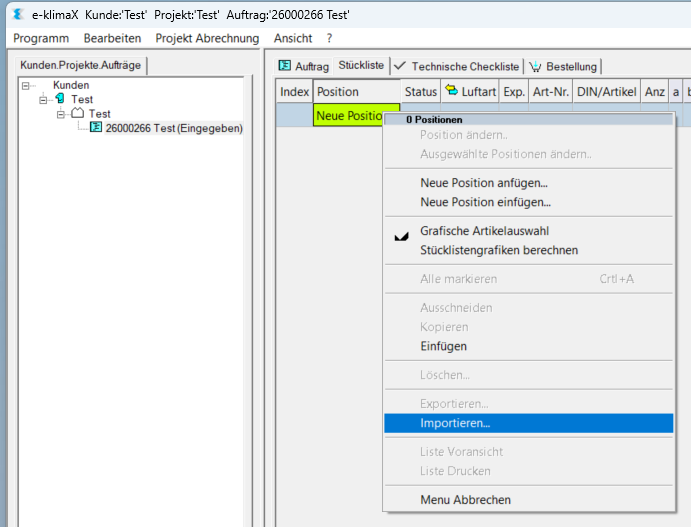
Task: Select the Test customer label in the tree
Action: point(82,100)
